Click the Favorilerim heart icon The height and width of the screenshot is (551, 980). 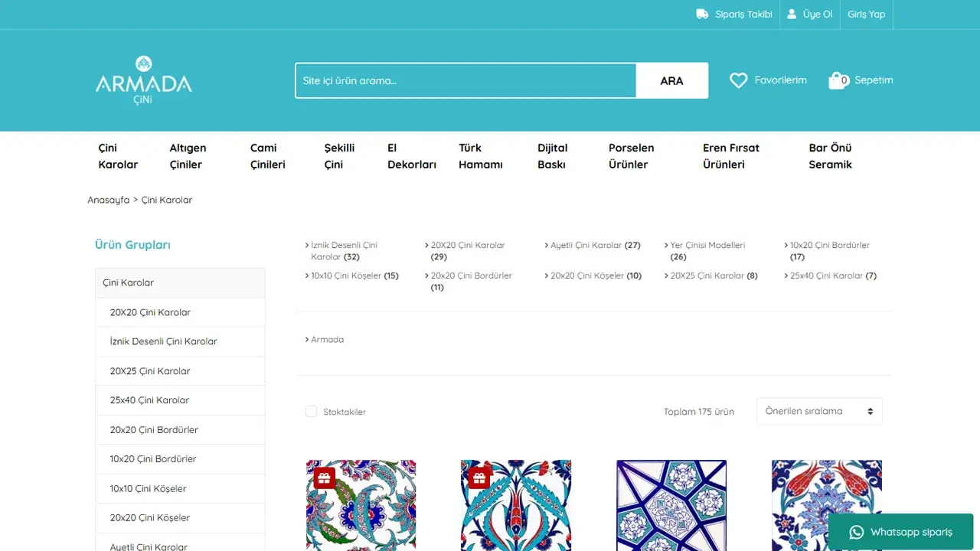coord(738,80)
